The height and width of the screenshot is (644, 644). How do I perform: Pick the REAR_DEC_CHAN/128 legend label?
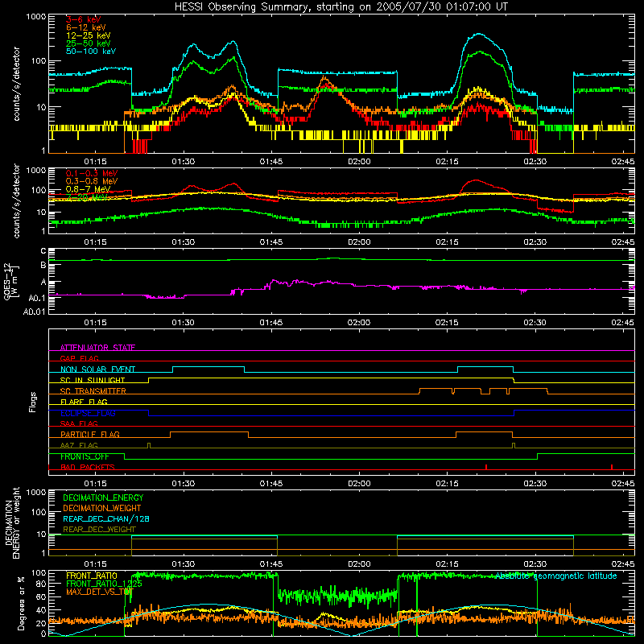coord(106,518)
